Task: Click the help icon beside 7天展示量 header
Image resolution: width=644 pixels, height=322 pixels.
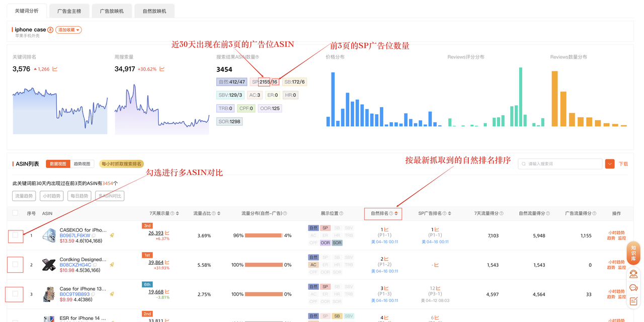Action: click(x=172, y=213)
